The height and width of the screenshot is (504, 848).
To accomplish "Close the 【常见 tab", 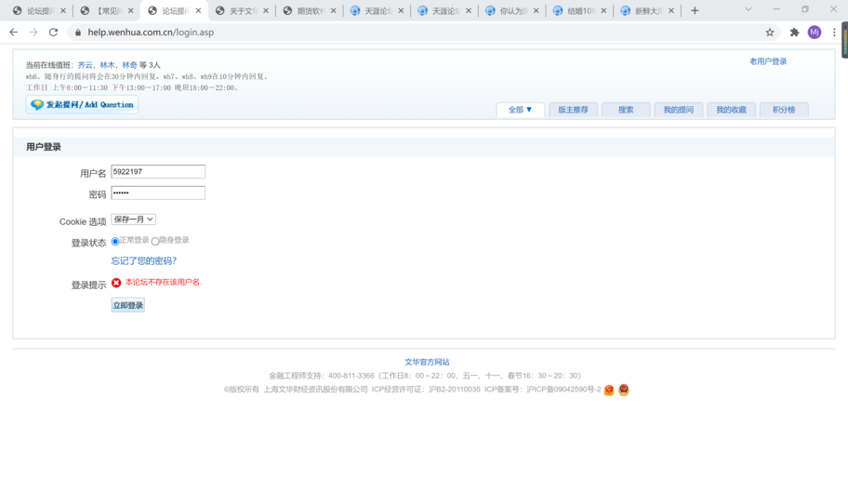I will coord(130,10).
